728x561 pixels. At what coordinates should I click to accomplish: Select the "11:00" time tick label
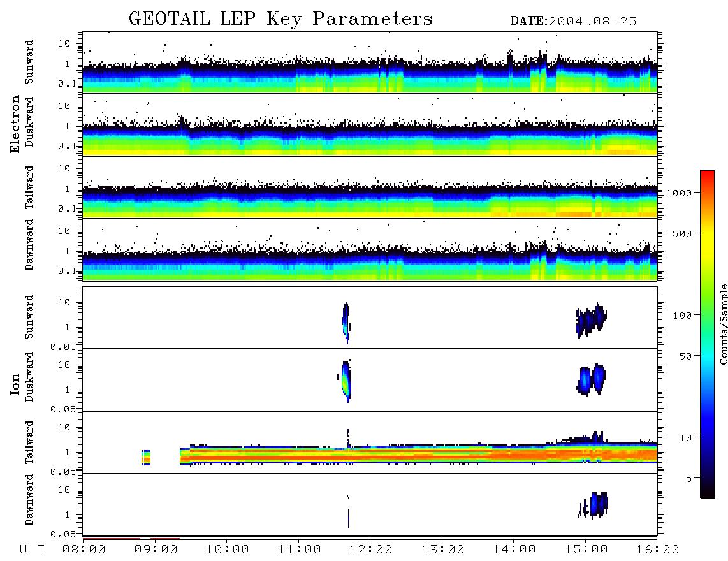(300, 550)
